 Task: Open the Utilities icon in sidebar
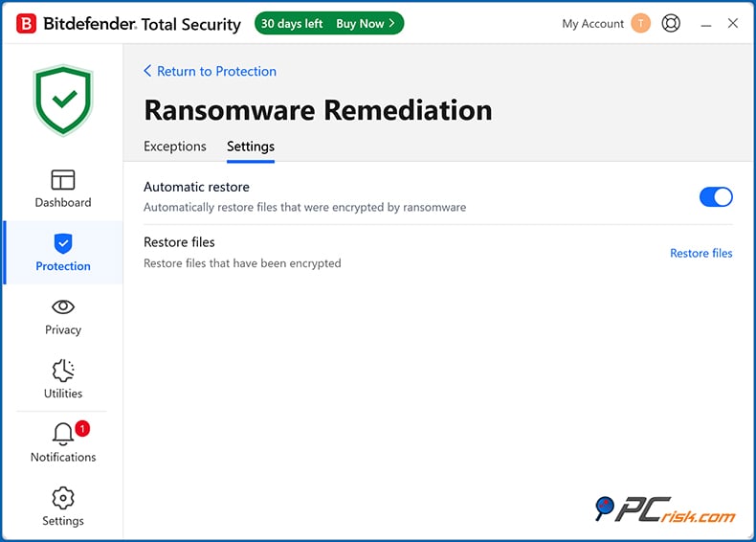pyautogui.click(x=63, y=371)
